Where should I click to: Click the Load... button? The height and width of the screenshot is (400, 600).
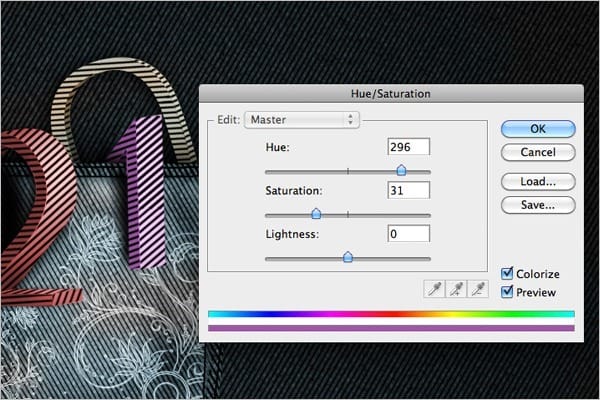click(538, 182)
